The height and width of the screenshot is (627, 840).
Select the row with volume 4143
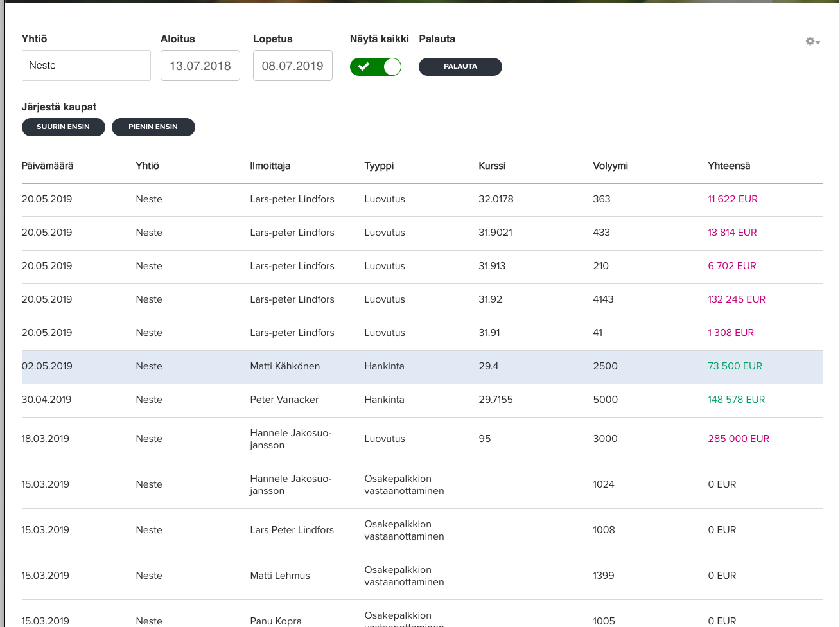tap(423, 300)
